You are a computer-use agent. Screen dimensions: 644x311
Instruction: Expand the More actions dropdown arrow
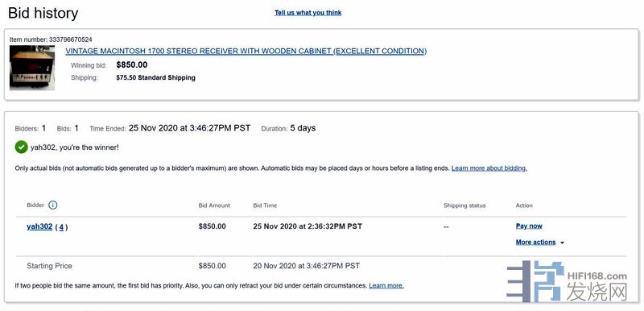pyautogui.click(x=562, y=243)
